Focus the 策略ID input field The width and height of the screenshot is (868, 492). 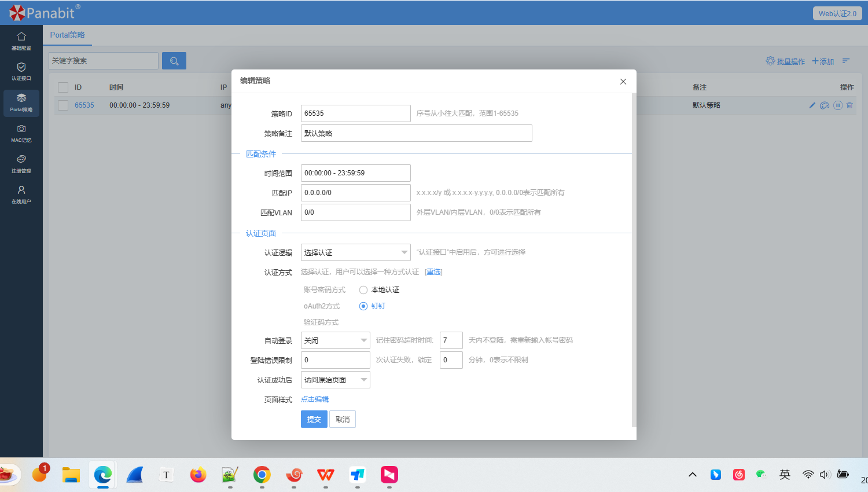(x=356, y=113)
